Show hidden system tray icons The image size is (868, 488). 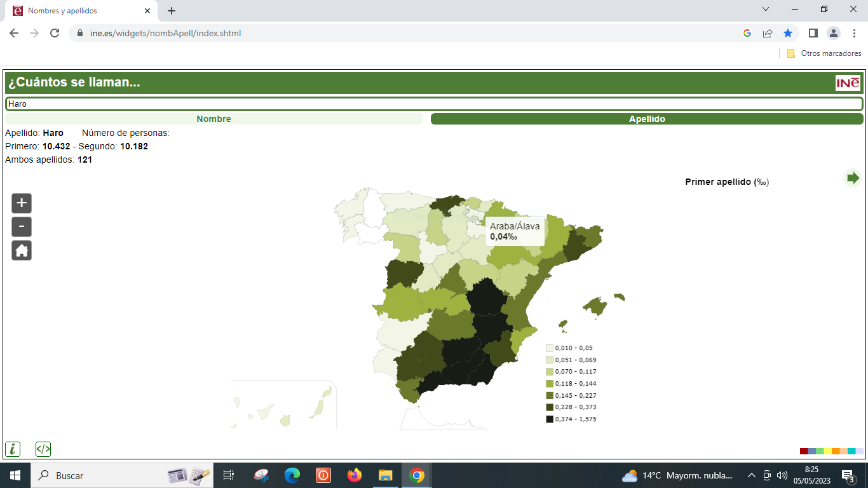coord(752,475)
